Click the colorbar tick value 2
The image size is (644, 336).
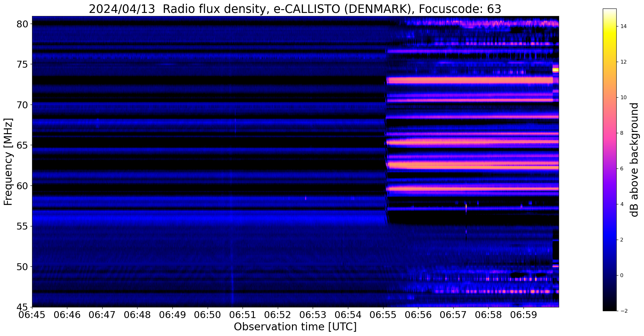click(621, 240)
